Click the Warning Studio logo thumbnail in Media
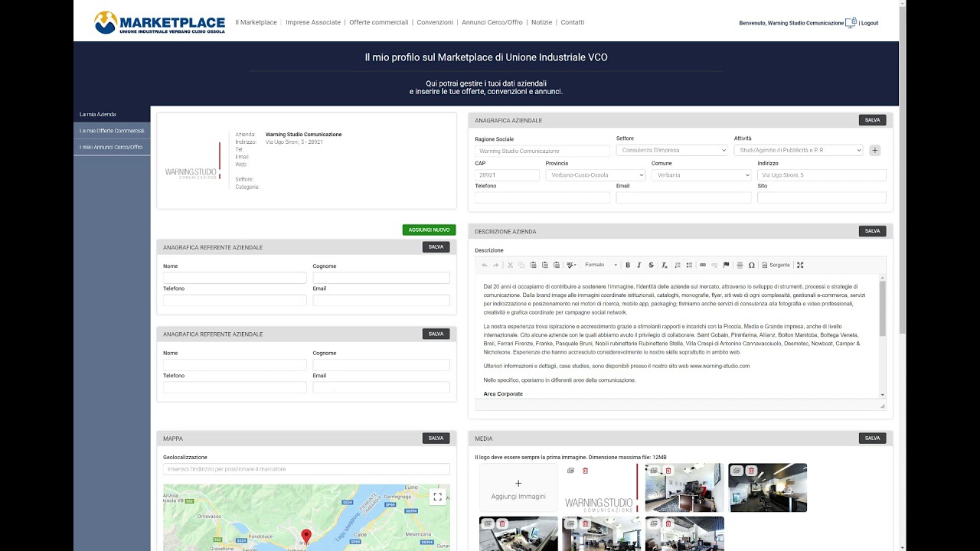This screenshot has height=551, width=980. pyautogui.click(x=601, y=488)
